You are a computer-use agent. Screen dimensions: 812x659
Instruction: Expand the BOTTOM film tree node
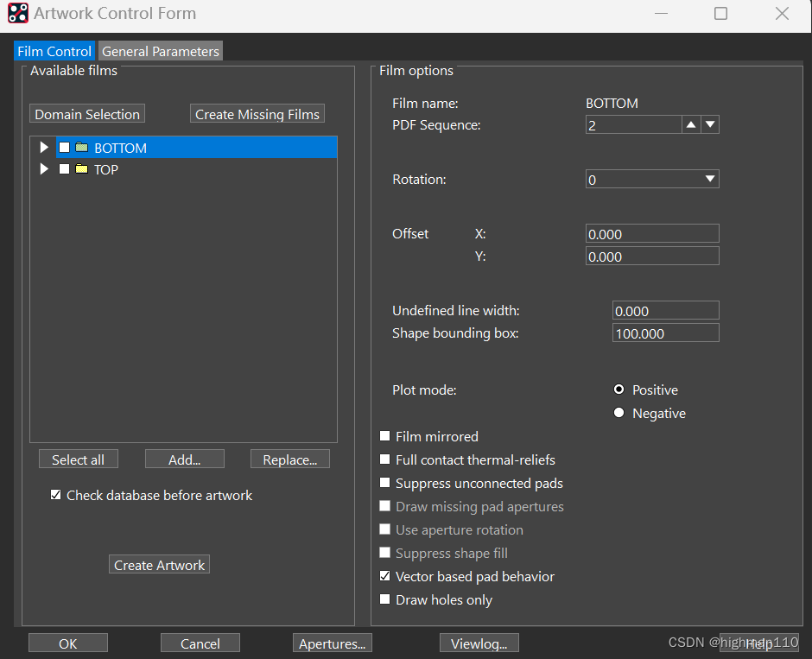coord(44,148)
